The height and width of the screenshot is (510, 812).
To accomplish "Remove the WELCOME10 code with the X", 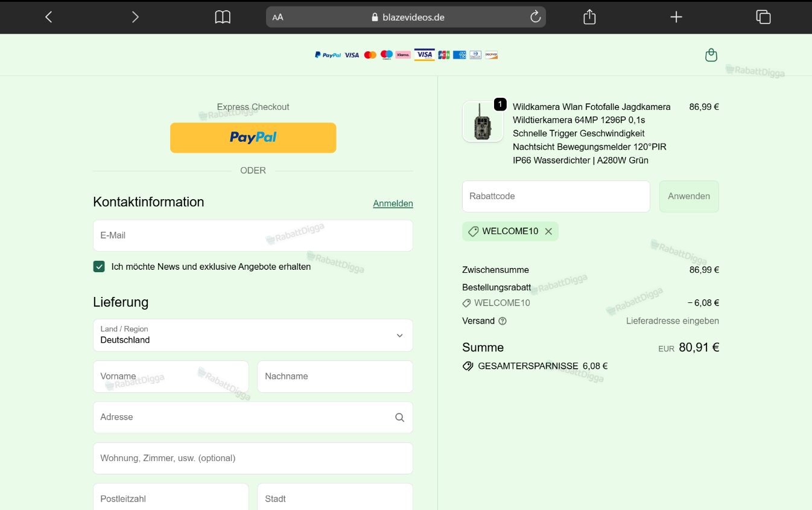I will [x=548, y=231].
